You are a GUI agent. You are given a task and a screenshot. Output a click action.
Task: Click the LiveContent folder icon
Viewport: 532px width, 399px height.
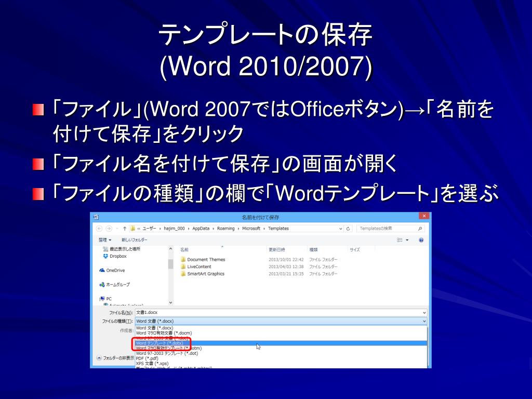pyautogui.click(x=183, y=267)
